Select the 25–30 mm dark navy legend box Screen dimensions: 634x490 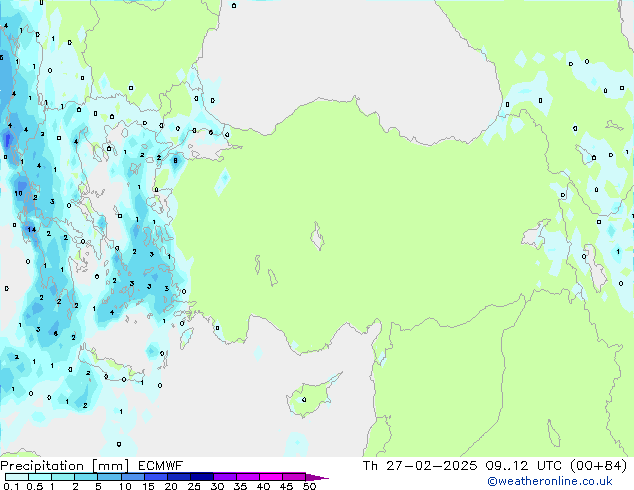tap(201, 477)
